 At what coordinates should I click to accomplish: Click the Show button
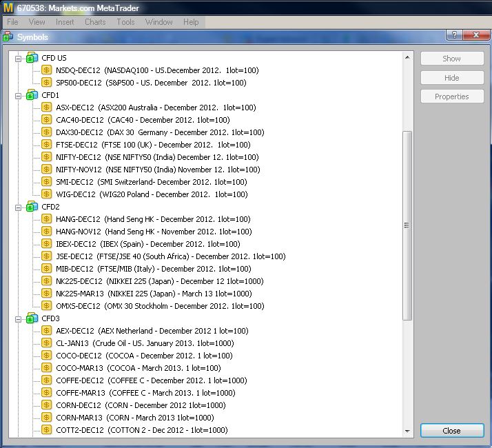coord(452,59)
